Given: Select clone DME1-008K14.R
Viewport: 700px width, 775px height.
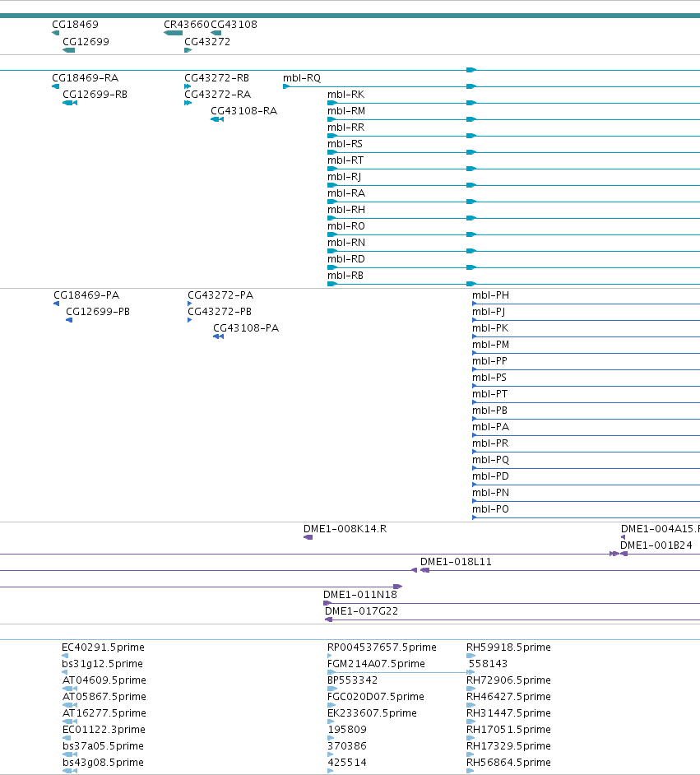Looking at the screenshot, I should click(345, 529).
